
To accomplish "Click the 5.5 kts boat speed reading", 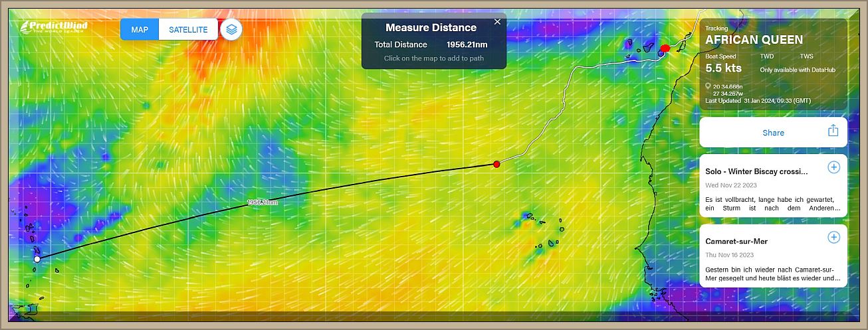I will click(723, 68).
